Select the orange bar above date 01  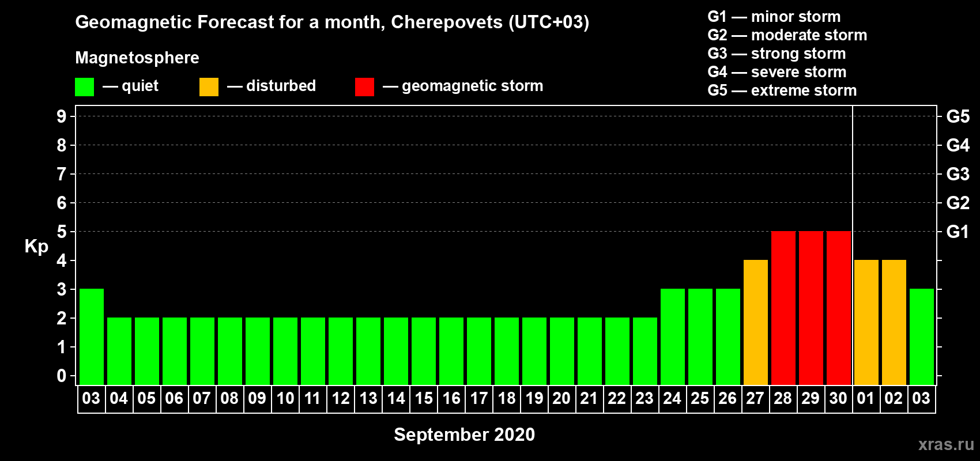pos(866,322)
